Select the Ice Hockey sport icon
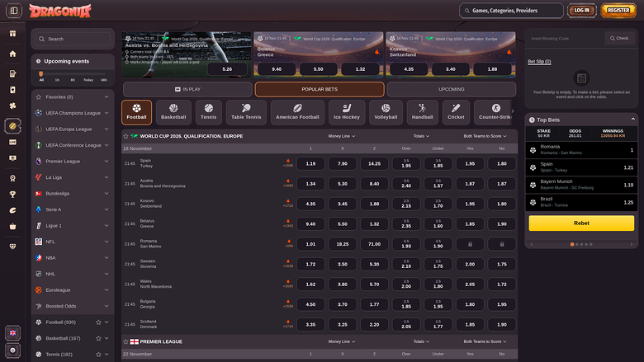This screenshot has width=644, height=362. coord(346,112)
